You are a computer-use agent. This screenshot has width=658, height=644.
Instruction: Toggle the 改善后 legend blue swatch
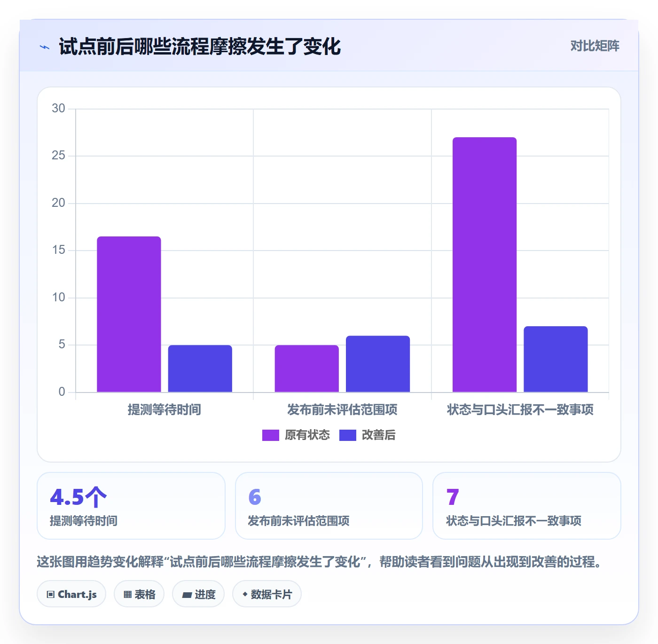[x=348, y=435]
